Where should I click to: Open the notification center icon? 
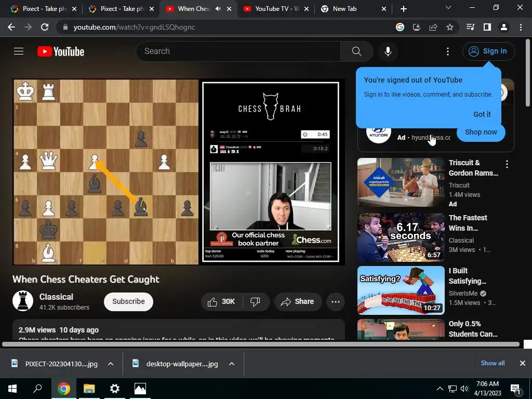[515, 389]
